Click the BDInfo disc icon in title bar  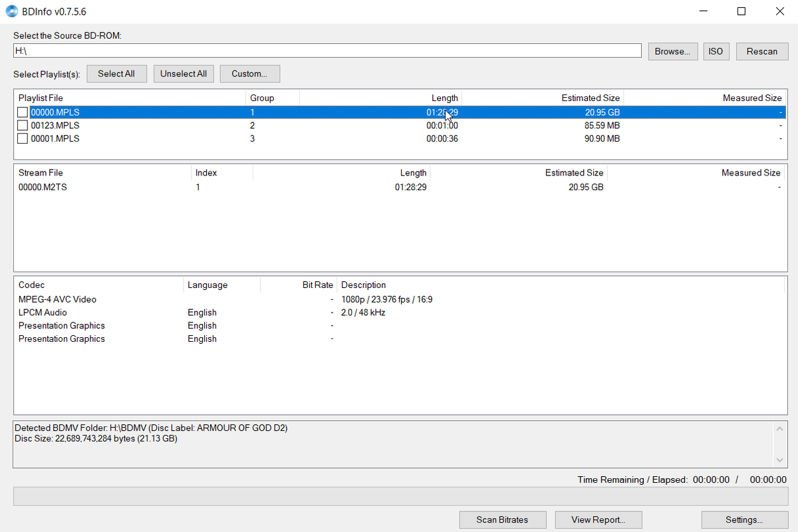tap(13, 11)
